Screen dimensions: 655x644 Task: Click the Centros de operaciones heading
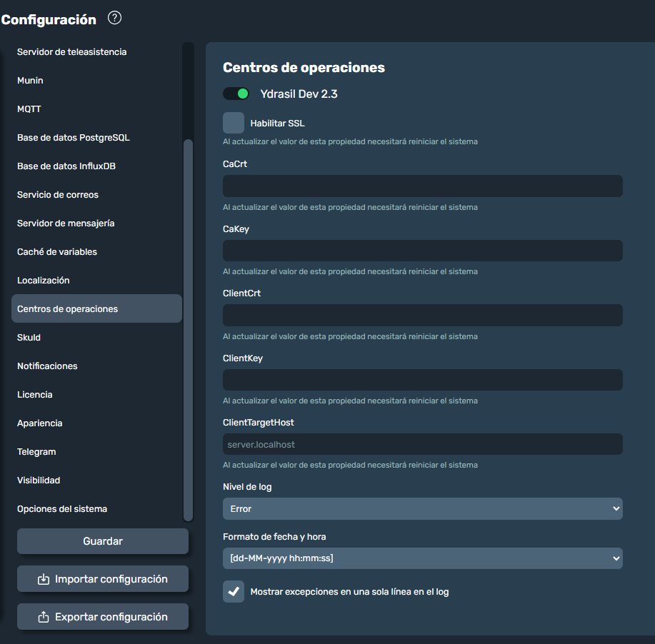coord(304,68)
